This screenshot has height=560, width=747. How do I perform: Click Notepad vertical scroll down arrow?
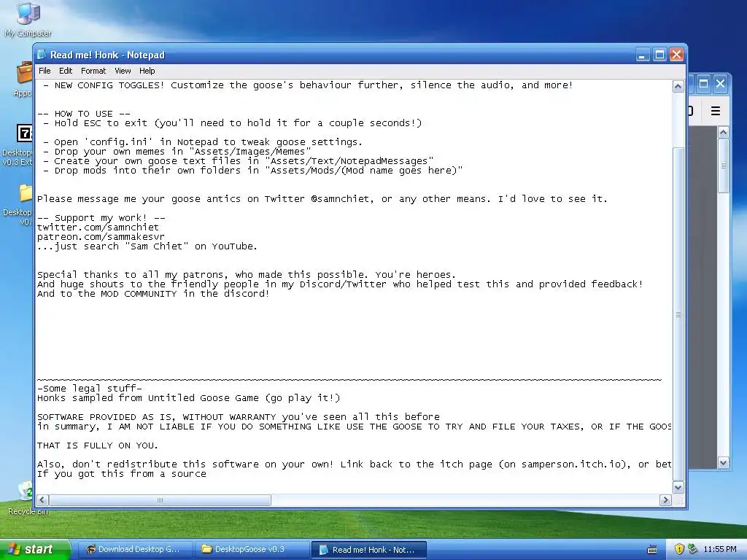pyautogui.click(x=678, y=487)
